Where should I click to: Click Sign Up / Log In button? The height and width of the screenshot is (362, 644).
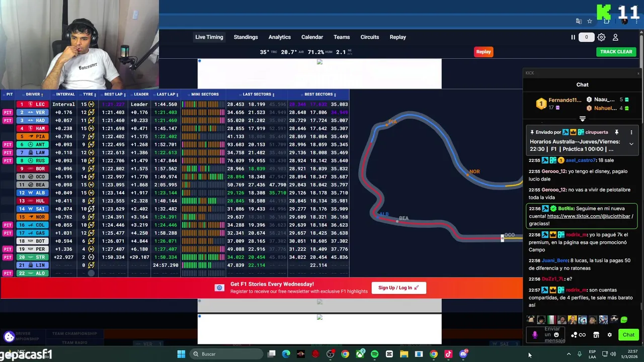[x=398, y=288]
